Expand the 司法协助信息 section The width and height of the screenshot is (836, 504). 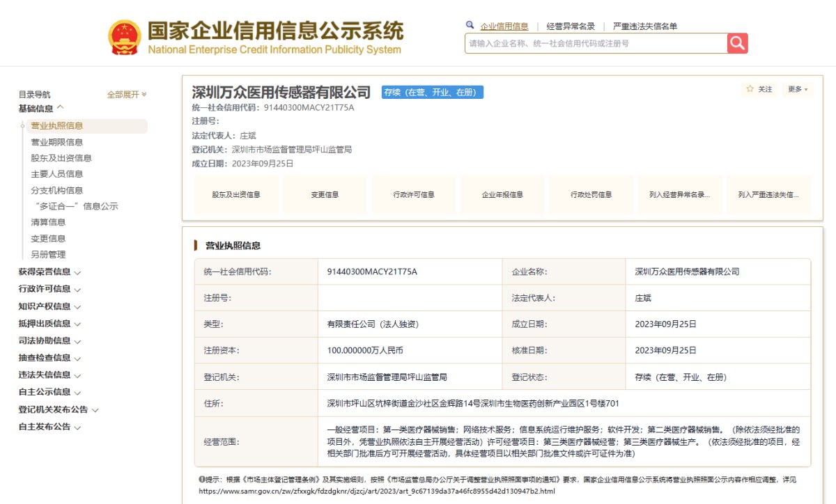tap(49, 341)
